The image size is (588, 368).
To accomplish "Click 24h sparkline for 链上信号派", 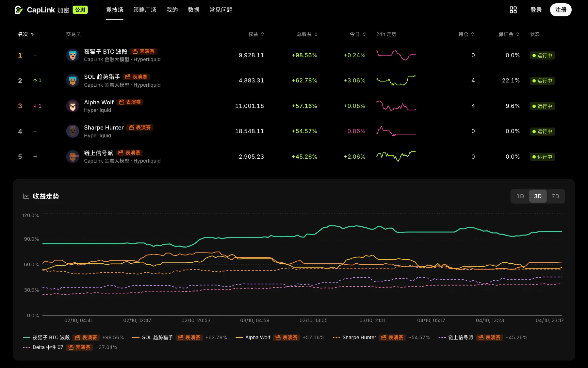I will (x=396, y=156).
